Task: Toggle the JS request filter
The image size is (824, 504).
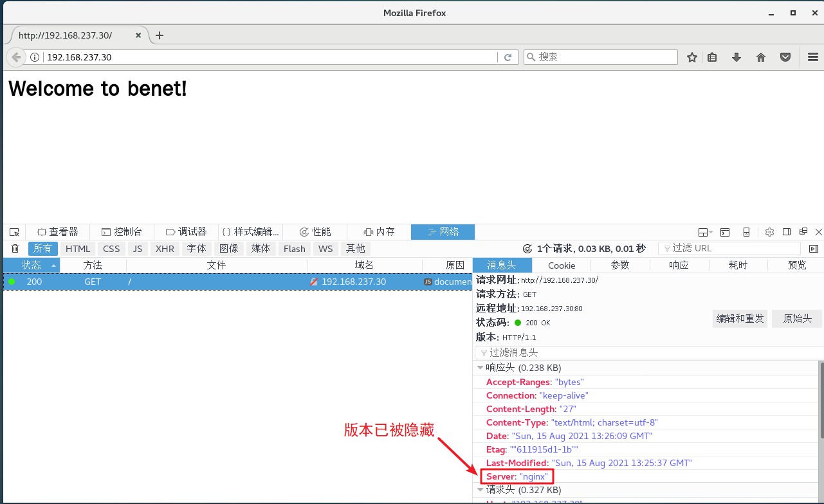Action: 138,249
